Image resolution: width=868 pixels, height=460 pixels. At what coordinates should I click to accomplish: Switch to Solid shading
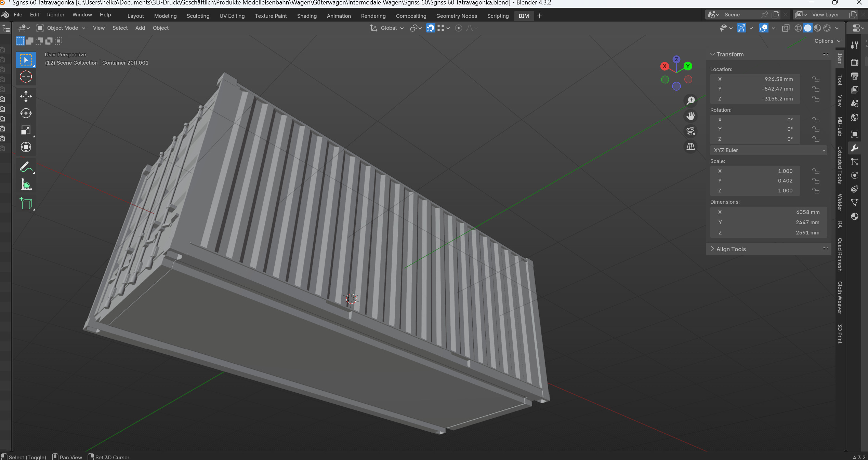(x=808, y=28)
